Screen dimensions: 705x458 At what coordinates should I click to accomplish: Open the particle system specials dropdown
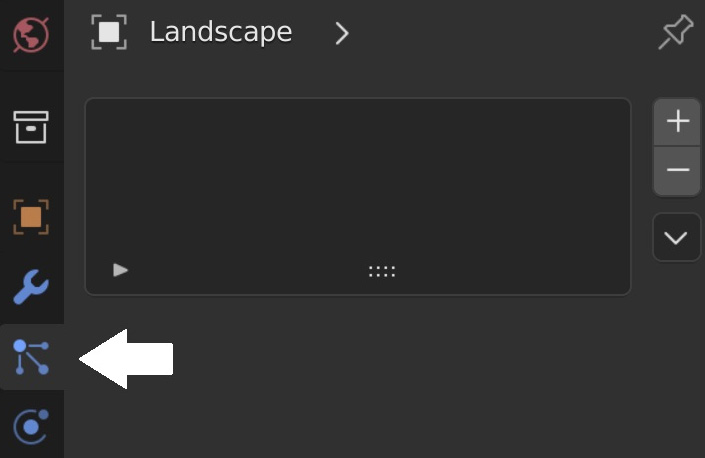coord(676,237)
